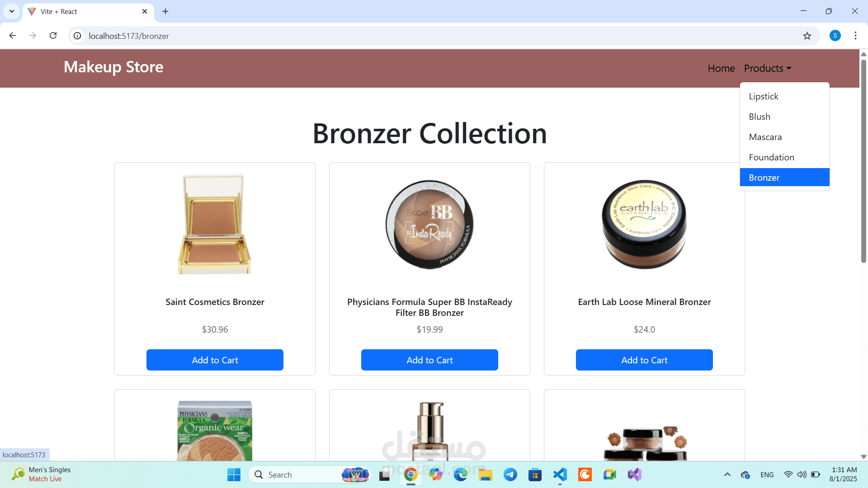Click the Physicians Formula Super BB product image
This screenshot has width=868, height=488.
(x=429, y=225)
